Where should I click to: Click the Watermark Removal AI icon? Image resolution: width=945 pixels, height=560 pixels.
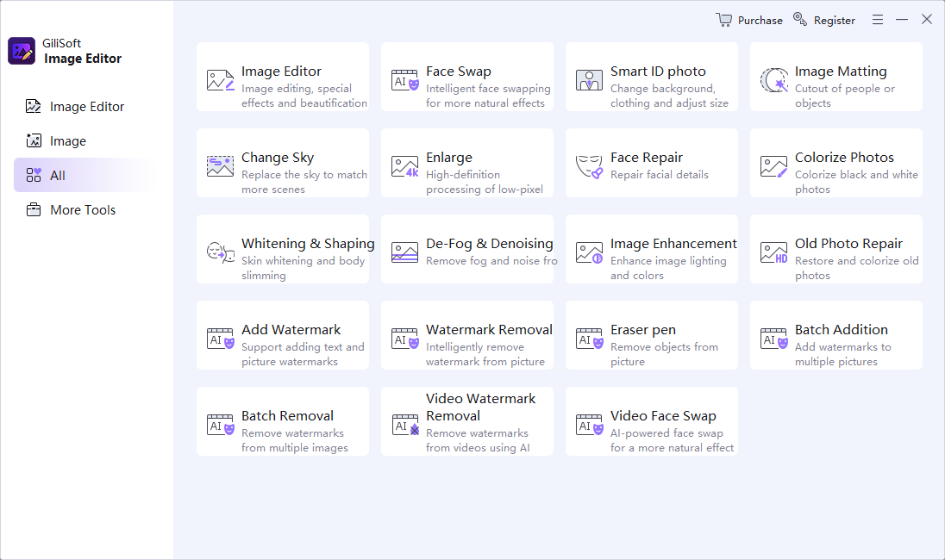405,339
